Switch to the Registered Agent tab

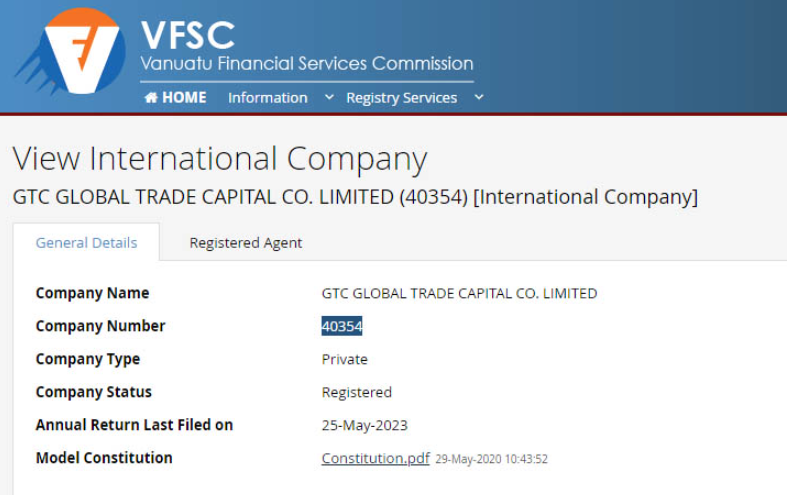(245, 242)
